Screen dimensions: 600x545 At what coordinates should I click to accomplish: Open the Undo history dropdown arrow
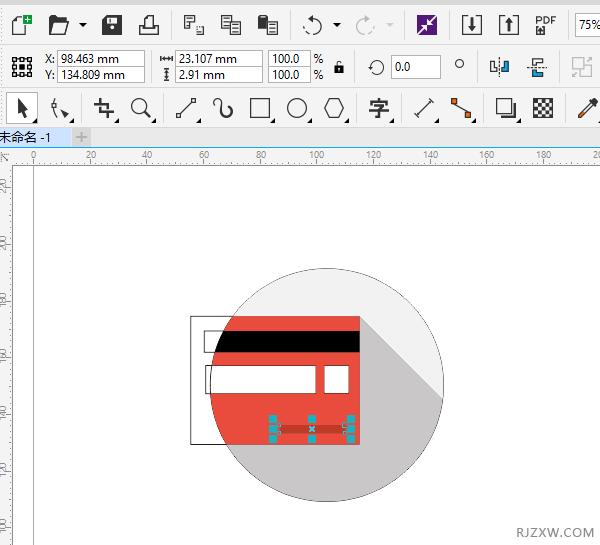point(337,25)
